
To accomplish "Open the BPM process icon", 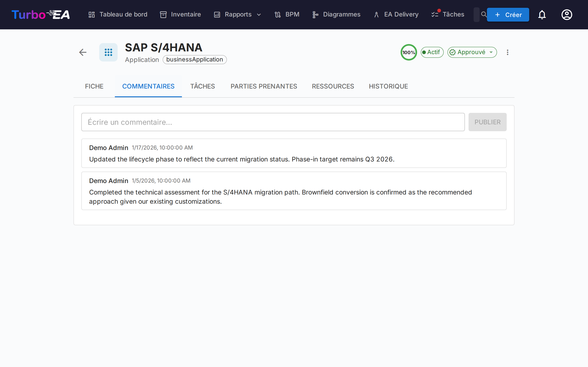I will [x=277, y=14].
